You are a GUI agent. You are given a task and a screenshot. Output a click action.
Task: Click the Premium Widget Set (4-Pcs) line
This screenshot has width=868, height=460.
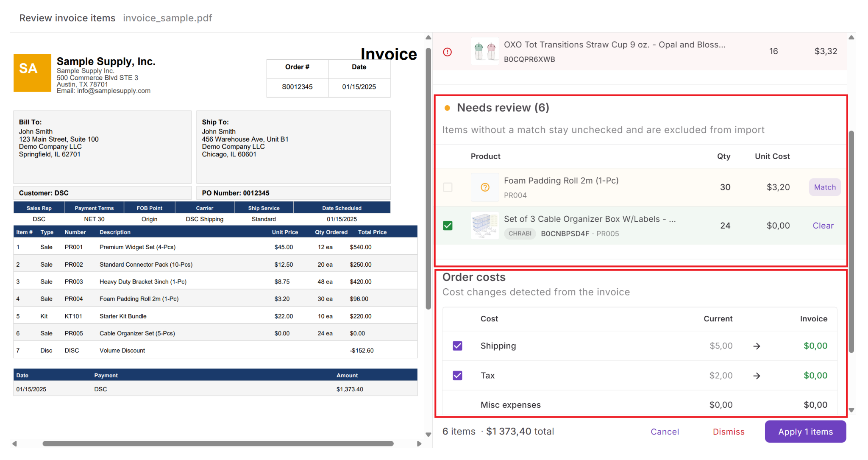[215, 247]
